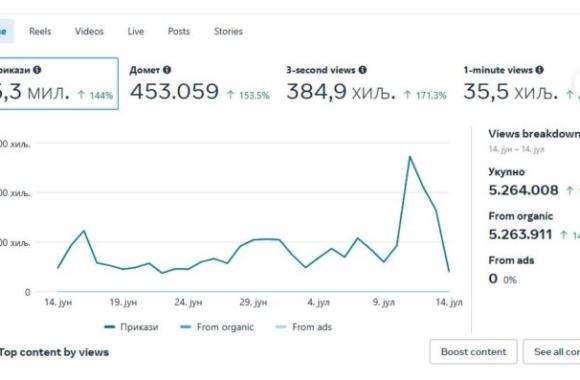Open the Stories tab
The image size is (580, 380).
pos(228,31)
